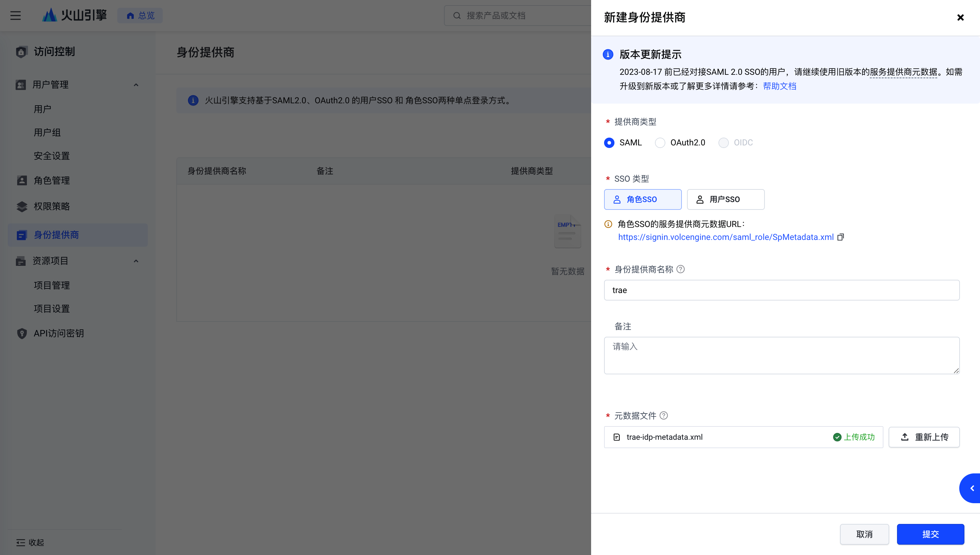
Task: Open the hamburger navigation menu
Action: [x=16, y=16]
